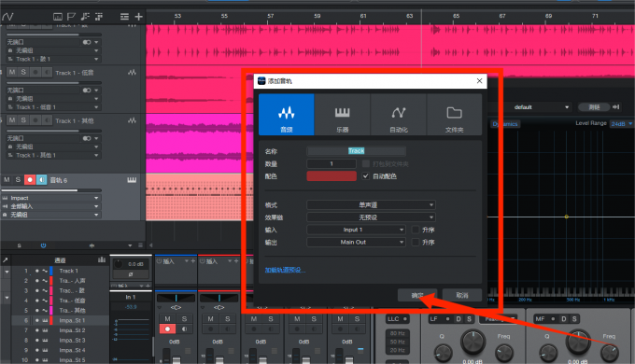The image size is (635, 364).
Task: Add insert with plus on first 插入 slot
Action: point(192,261)
